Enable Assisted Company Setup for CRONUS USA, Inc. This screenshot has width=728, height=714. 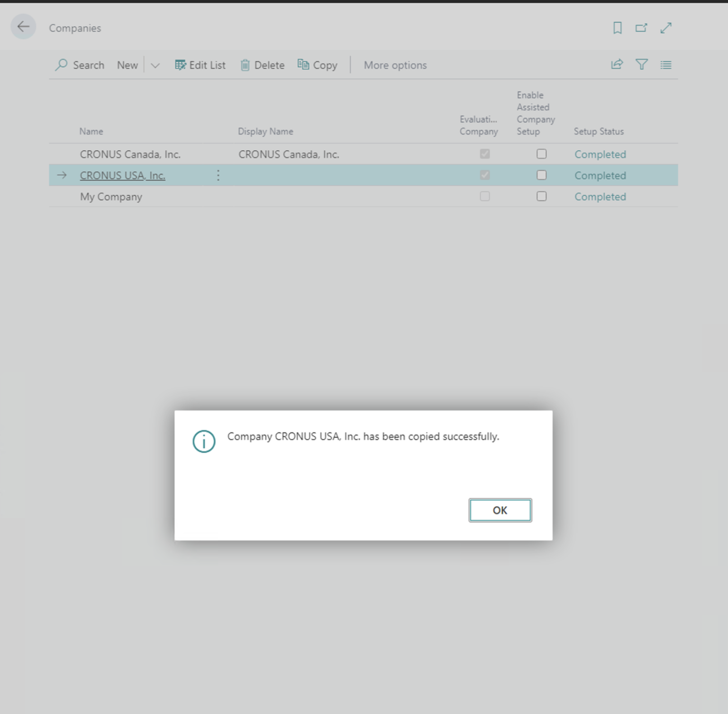click(x=542, y=175)
